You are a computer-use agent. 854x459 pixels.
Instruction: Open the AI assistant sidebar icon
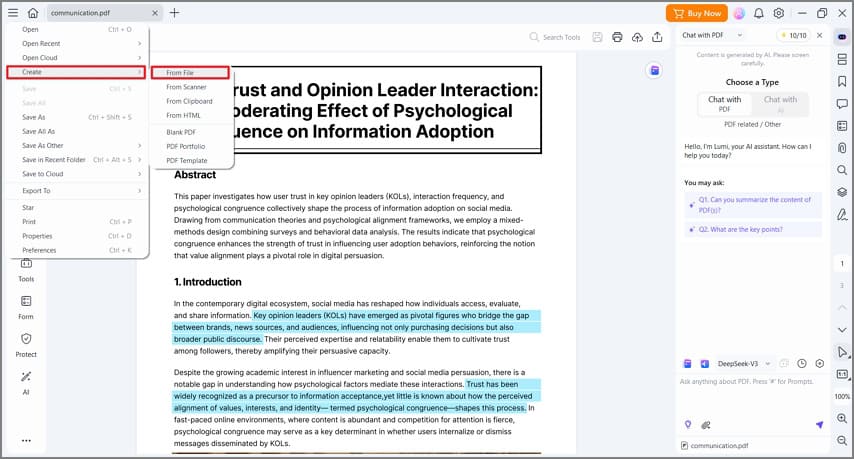[842, 37]
